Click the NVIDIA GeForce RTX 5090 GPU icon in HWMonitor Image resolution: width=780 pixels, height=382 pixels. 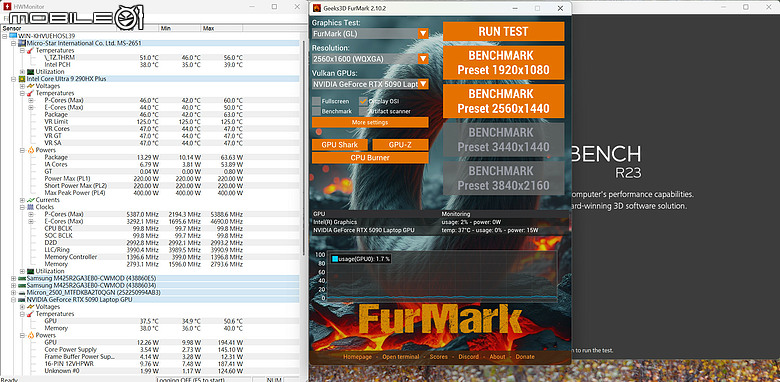point(22,299)
